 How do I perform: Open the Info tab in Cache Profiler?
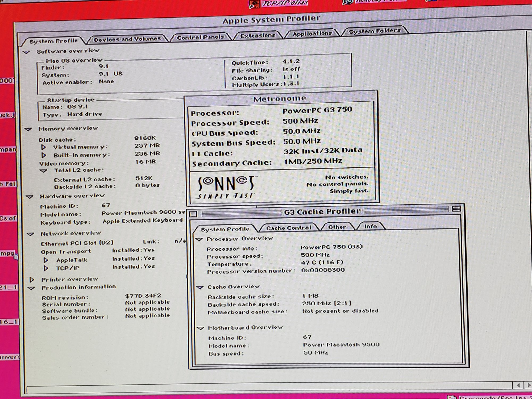(370, 226)
